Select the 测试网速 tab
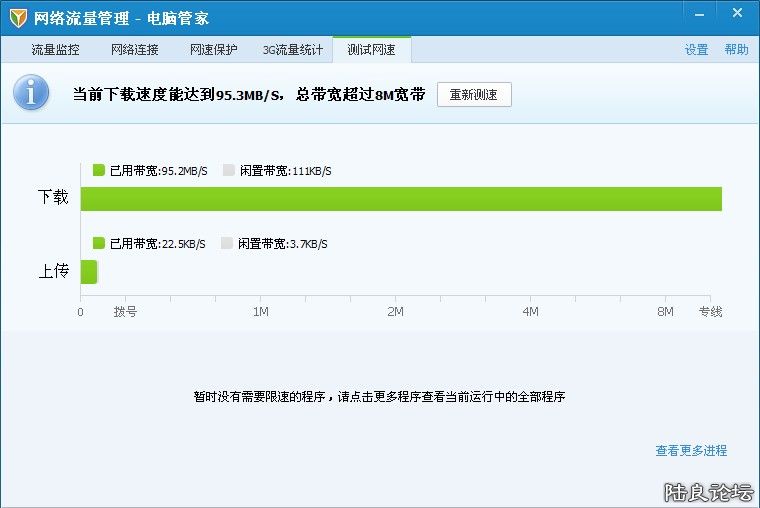 [x=371, y=49]
